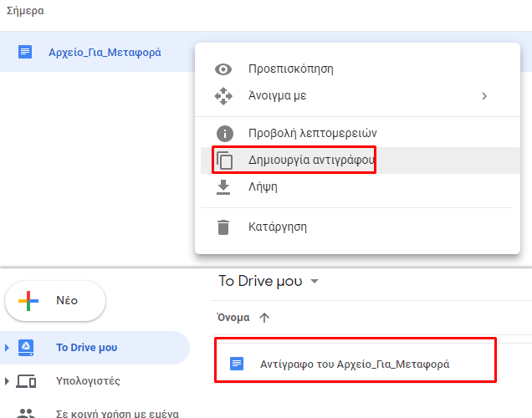Expand Το Drive μου tree triangle
Image resolution: width=532 pixels, height=418 pixels.
(7, 348)
